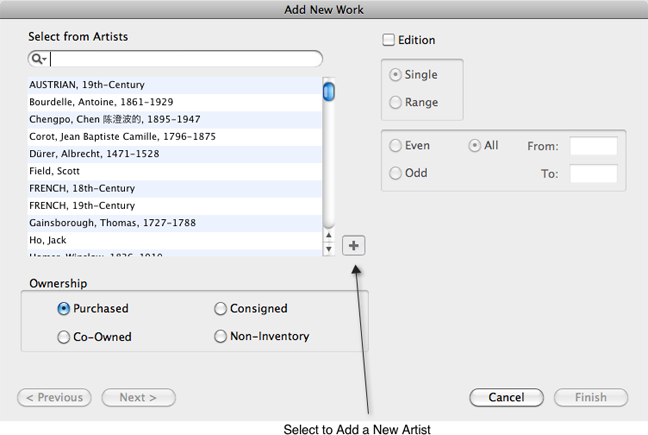Select the Single radio button
Screen dimensions: 648x435
pyautogui.click(x=395, y=75)
